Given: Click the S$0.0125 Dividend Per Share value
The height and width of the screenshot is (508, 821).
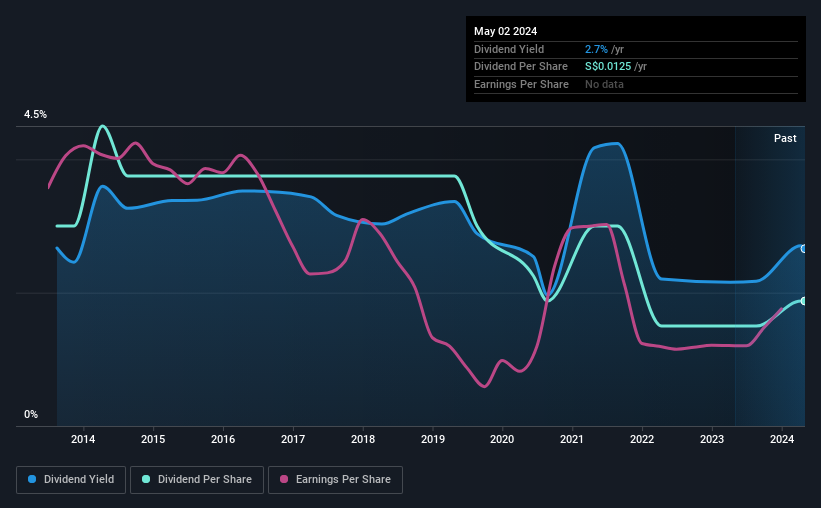Looking at the screenshot, I should (608, 67).
